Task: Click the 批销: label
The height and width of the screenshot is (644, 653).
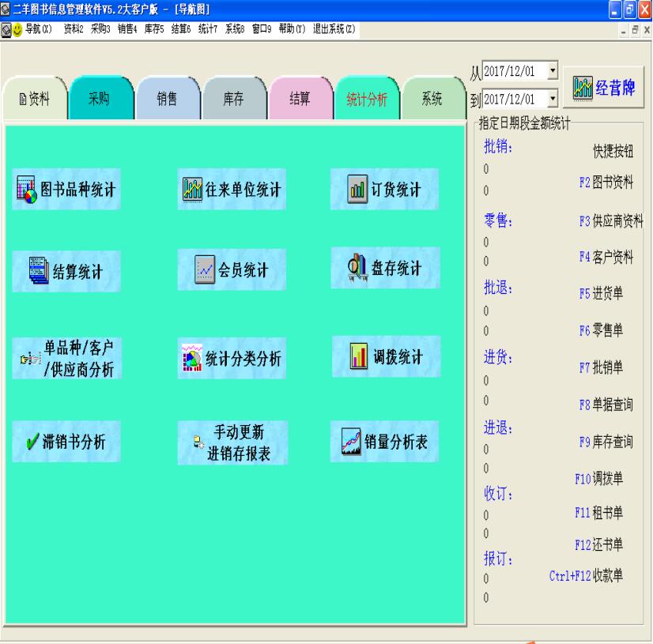Action: click(498, 146)
